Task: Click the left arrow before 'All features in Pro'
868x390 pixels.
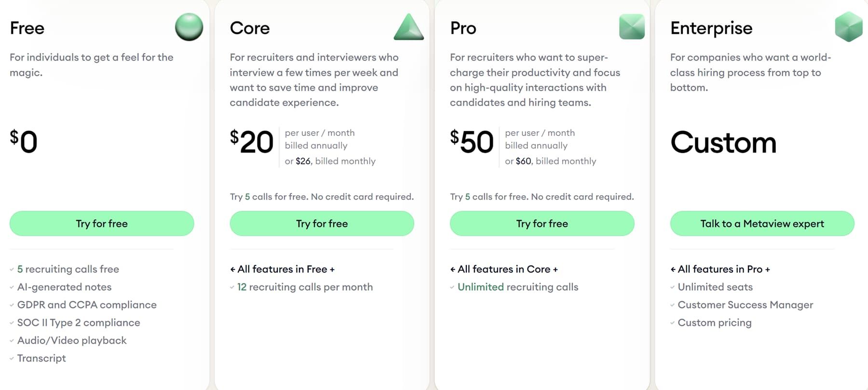Action: coord(674,269)
